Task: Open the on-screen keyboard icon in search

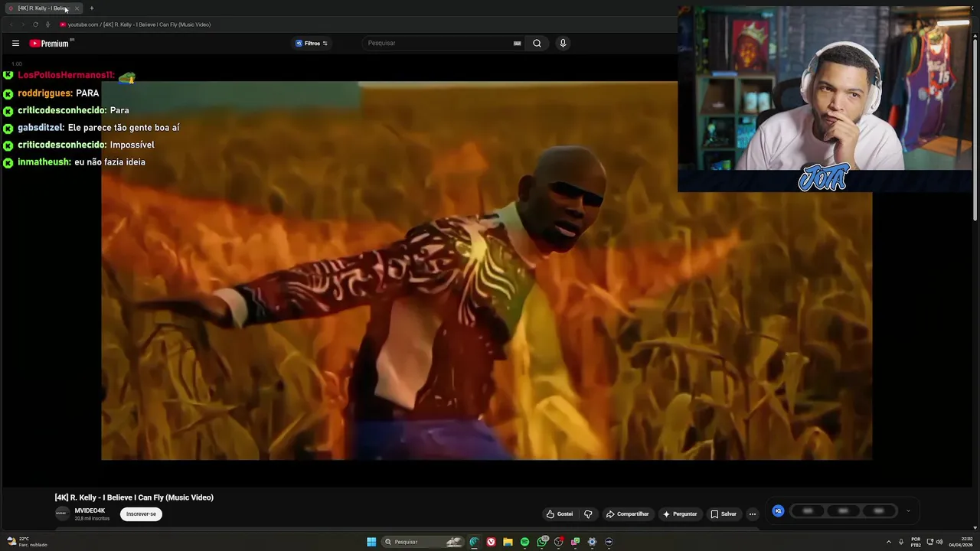Action: (x=518, y=44)
